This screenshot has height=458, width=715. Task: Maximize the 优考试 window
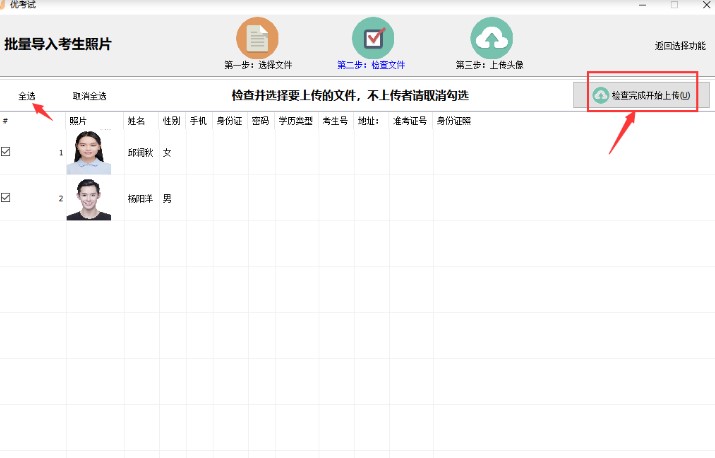point(674,5)
